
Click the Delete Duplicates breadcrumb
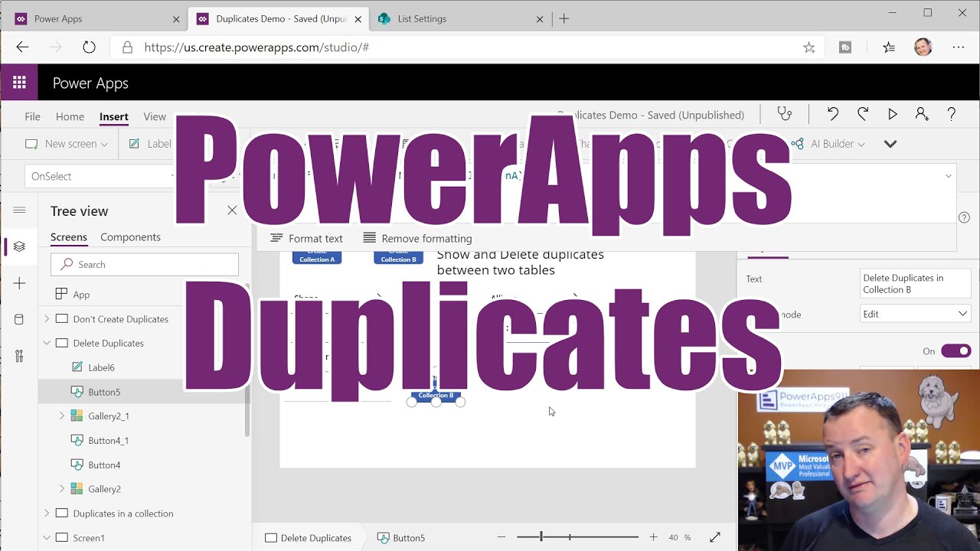[x=308, y=538]
